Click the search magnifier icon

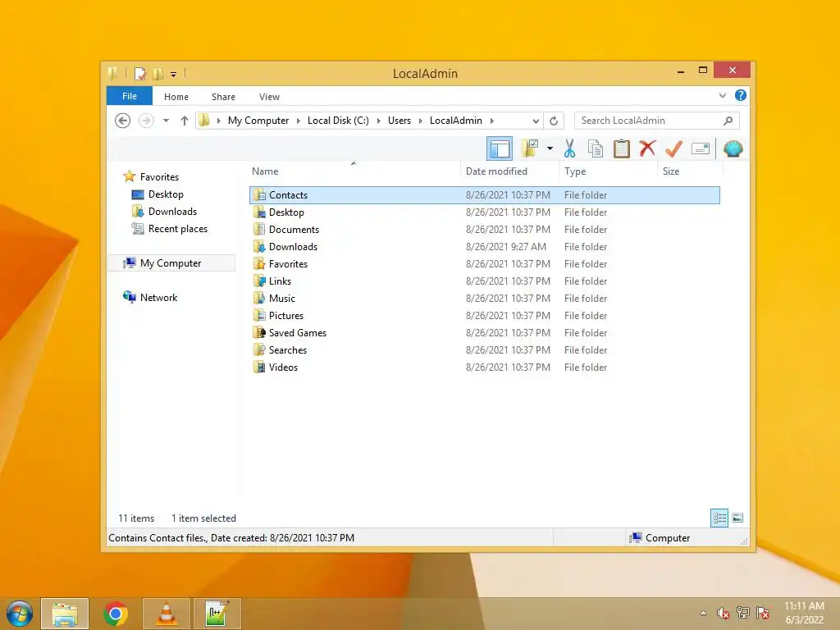(728, 121)
